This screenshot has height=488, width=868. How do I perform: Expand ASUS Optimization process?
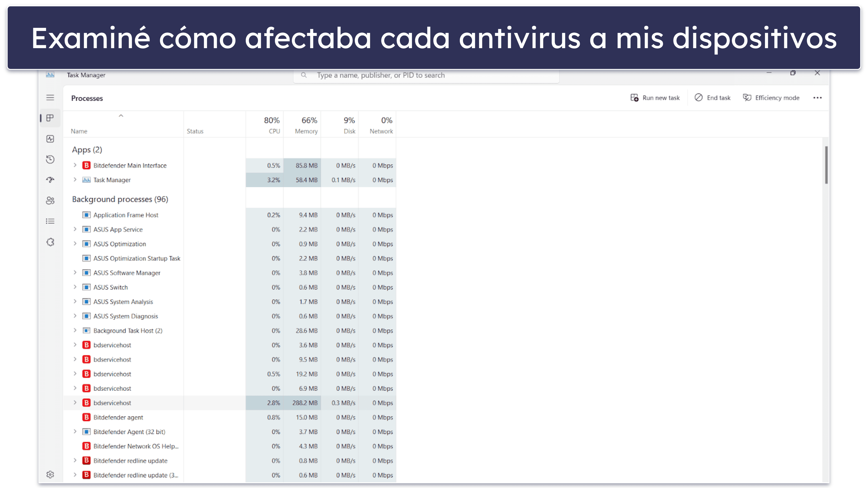coord(75,244)
